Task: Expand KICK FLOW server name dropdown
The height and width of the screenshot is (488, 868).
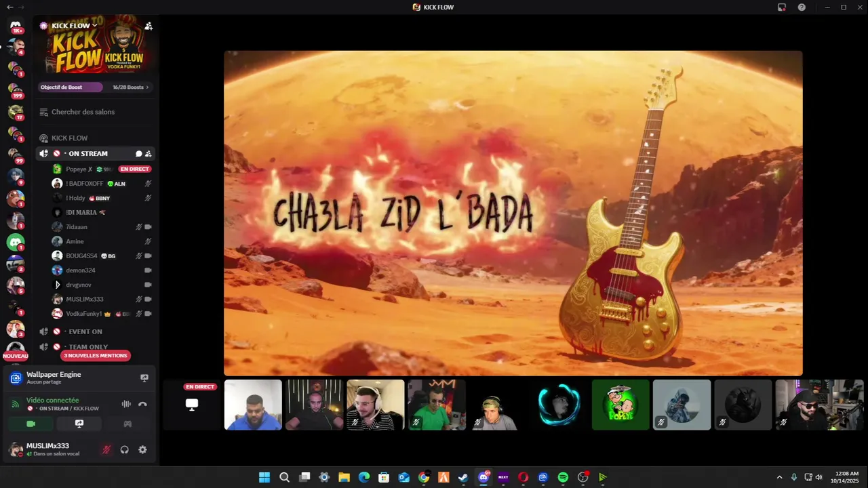Action: click(73, 26)
